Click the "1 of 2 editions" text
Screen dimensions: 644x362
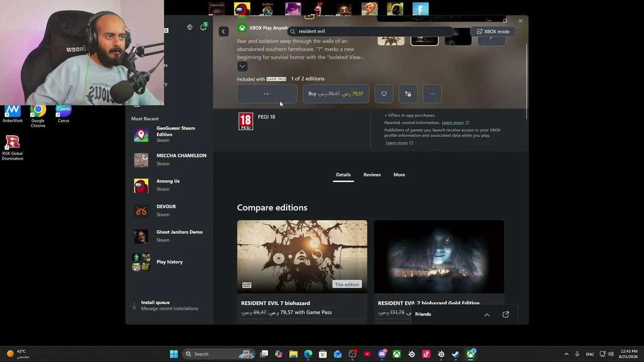coord(307,79)
